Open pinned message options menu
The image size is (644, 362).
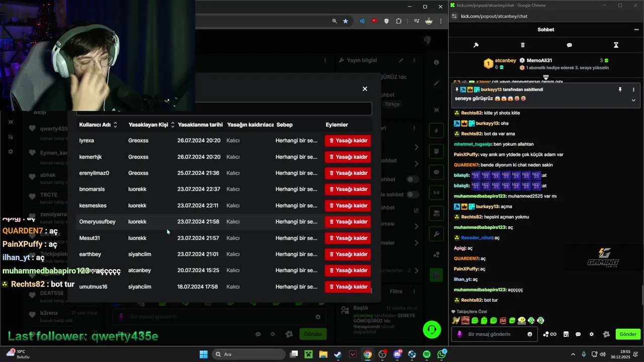pos(633,89)
